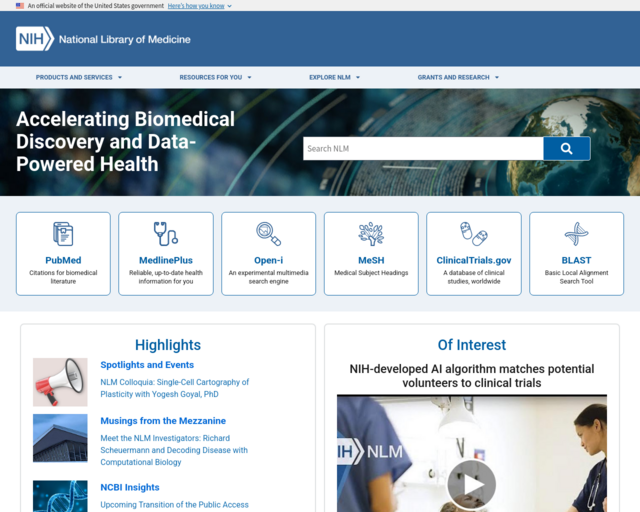Click 'Citations for biomedical literature' text

(x=63, y=277)
